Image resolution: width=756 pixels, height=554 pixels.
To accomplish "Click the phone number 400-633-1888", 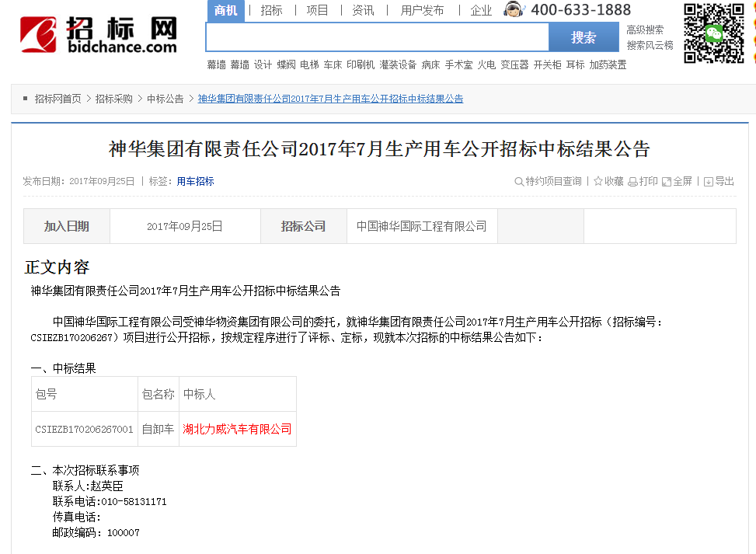I will click(x=581, y=9).
